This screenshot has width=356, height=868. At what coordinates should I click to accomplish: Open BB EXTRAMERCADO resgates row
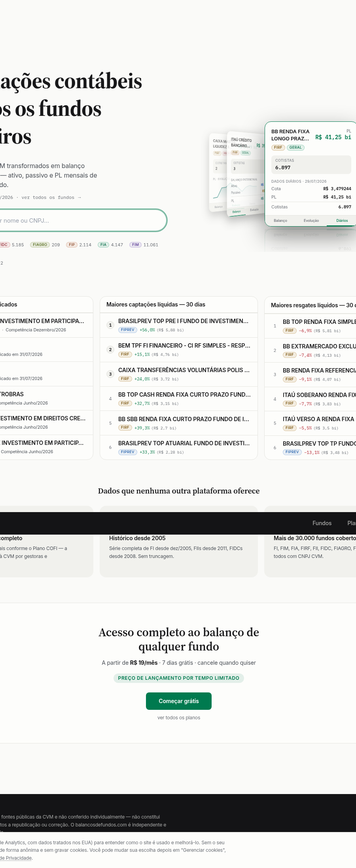pyautogui.click(x=310, y=350)
